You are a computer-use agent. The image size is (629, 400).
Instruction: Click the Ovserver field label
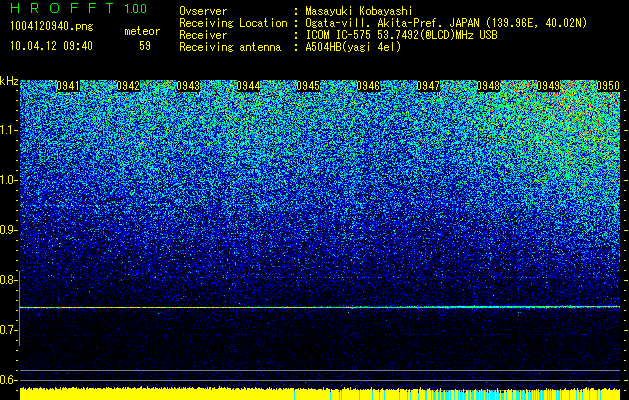click(203, 11)
